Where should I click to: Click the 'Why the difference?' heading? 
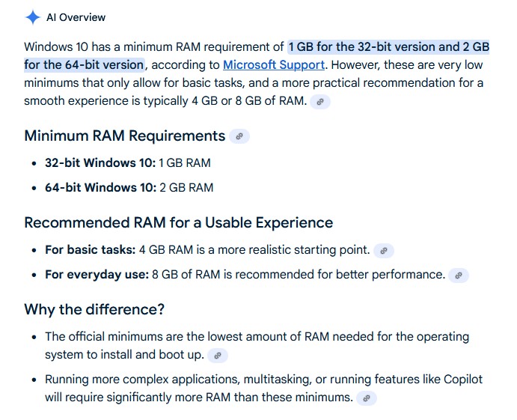click(94, 309)
